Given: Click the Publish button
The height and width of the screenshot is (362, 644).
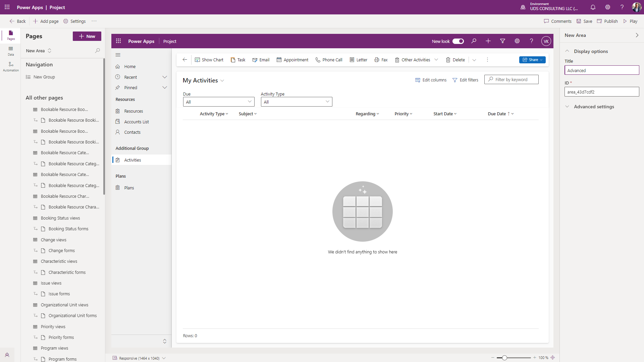Looking at the screenshot, I should [x=607, y=21].
